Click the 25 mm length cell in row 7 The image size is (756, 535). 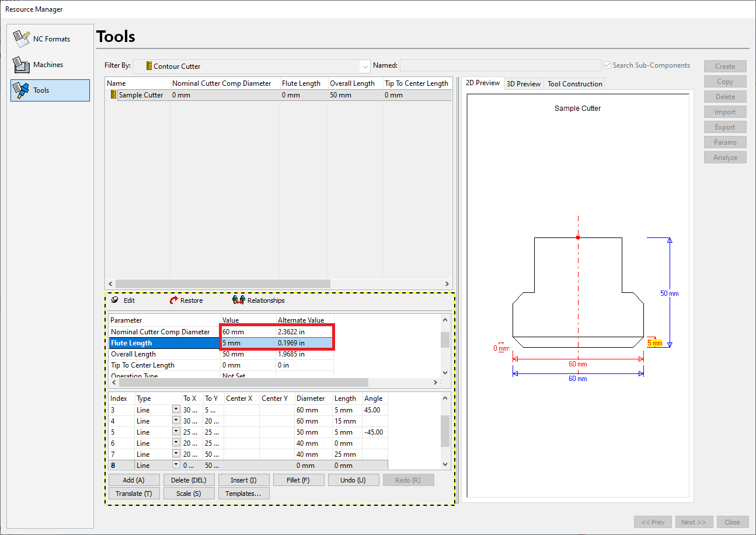tap(347, 454)
